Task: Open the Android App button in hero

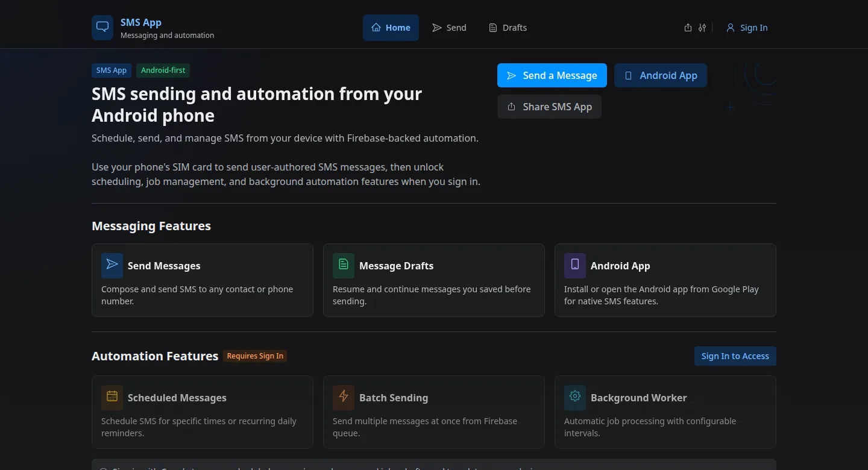Action: tap(661, 75)
